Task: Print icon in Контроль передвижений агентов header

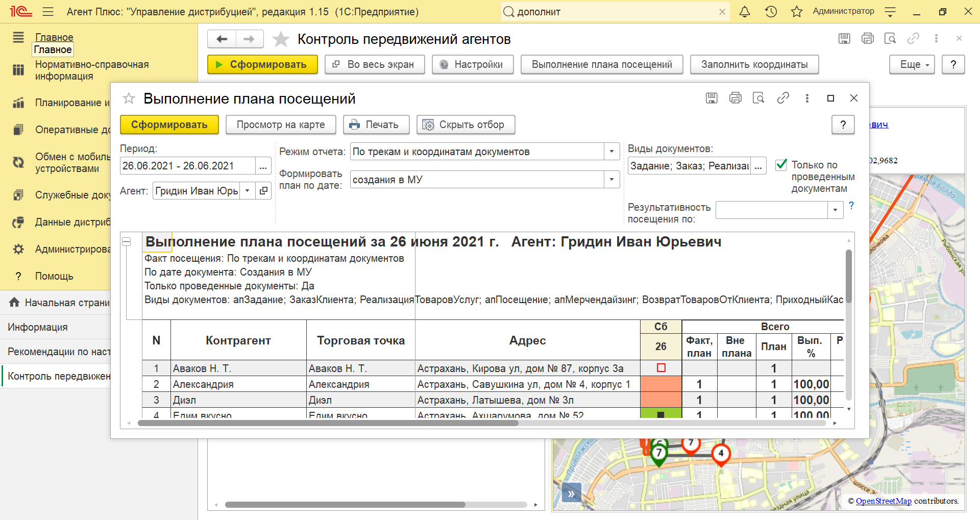Action: [868, 38]
